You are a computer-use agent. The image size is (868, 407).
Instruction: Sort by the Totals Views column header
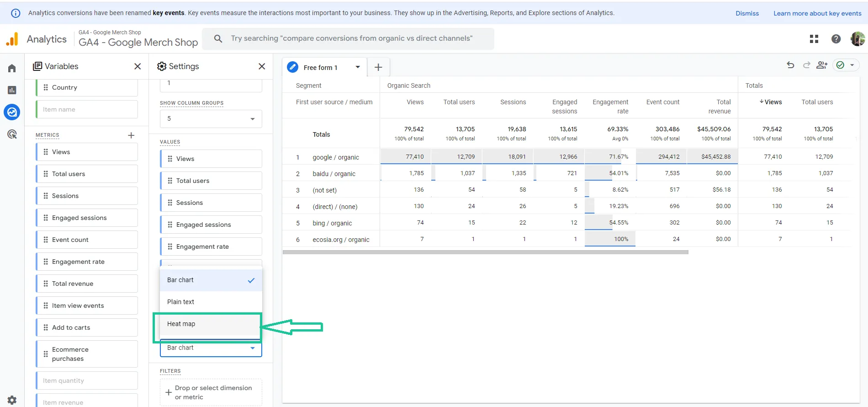771,102
